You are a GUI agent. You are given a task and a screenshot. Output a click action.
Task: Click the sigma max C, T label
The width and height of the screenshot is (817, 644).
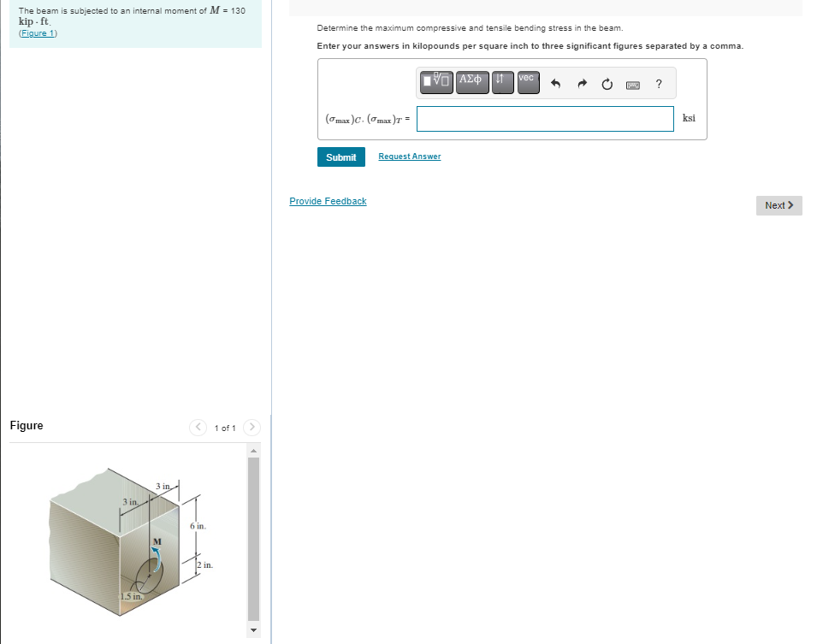click(367, 120)
